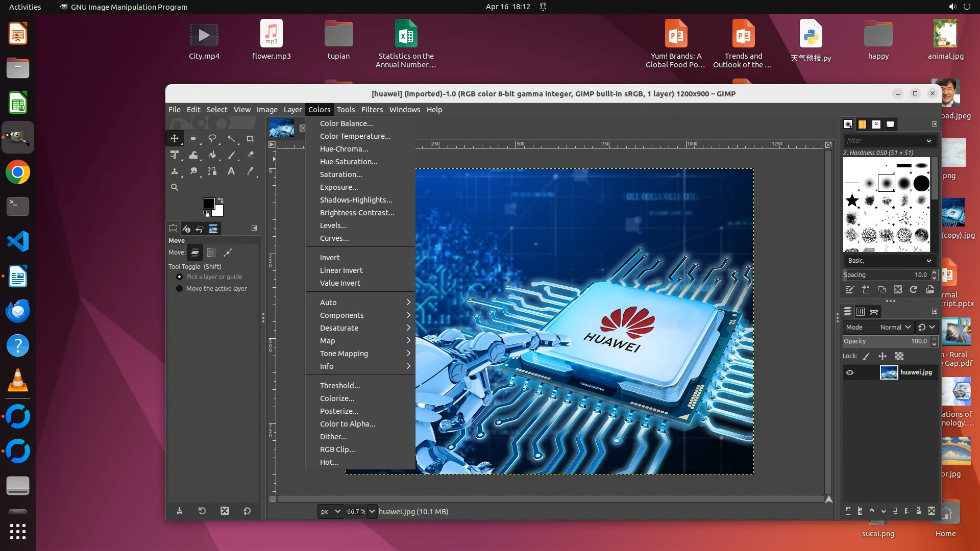Select 'Move the active layer' radio option
The width and height of the screenshot is (980, 551).
(179, 288)
